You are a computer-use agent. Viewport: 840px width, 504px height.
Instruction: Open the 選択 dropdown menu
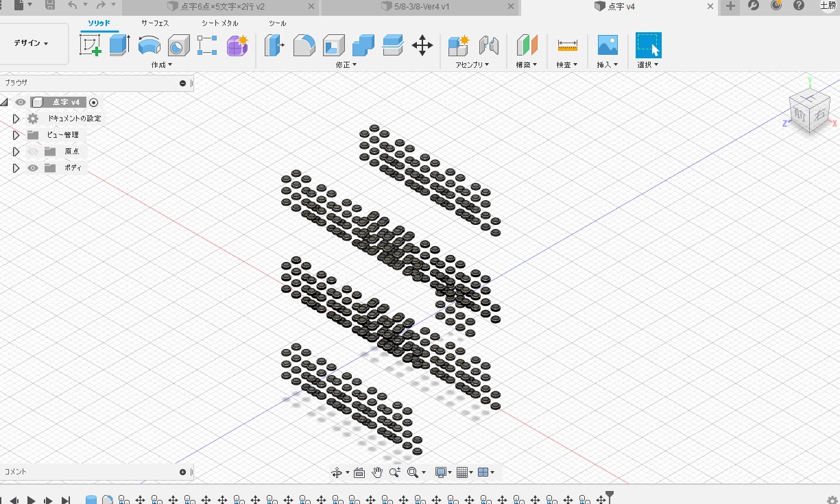tap(647, 65)
